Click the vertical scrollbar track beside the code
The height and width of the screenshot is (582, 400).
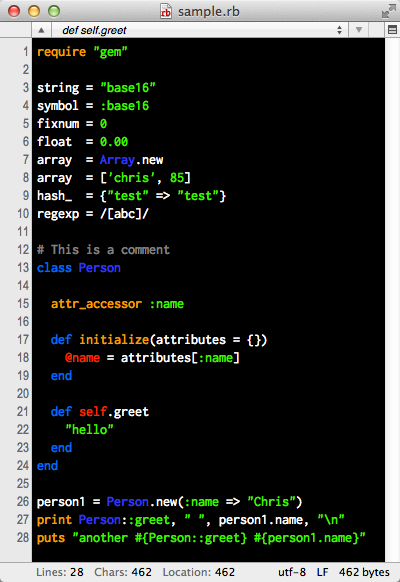(392, 300)
